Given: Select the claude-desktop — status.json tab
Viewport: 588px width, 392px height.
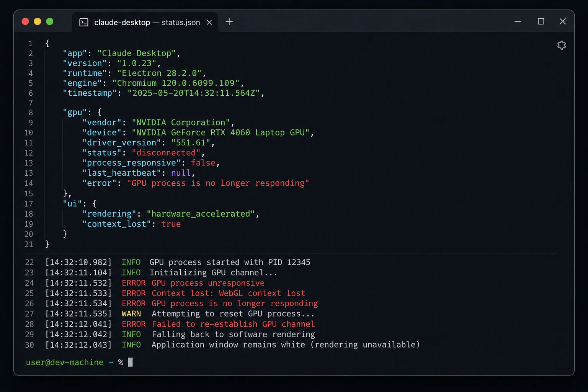Looking at the screenshot, I should [145, 22].
